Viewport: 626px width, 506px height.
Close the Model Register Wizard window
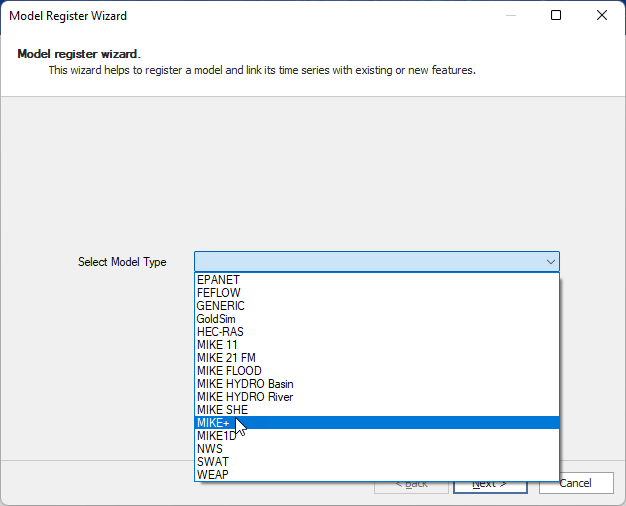tap(602, 15)
